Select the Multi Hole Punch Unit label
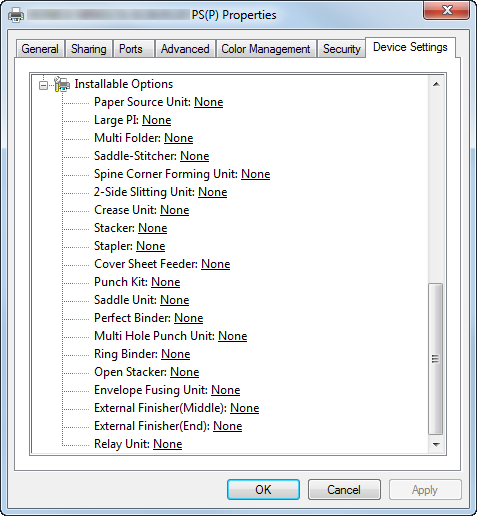Screen dimensions: 477x516 point(155,336)
